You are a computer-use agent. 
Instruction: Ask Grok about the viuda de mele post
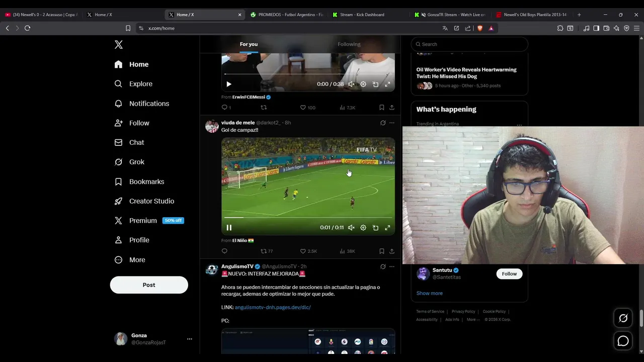coord(383,123)
